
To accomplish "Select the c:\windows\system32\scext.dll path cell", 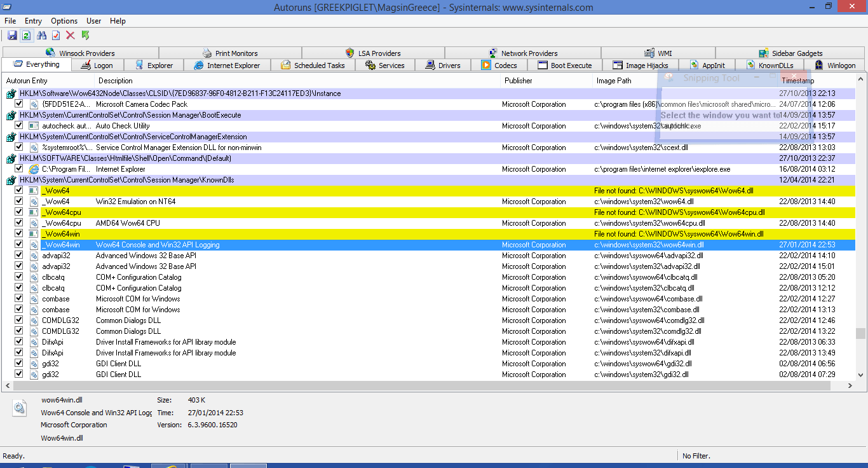I will pos(641,148).
